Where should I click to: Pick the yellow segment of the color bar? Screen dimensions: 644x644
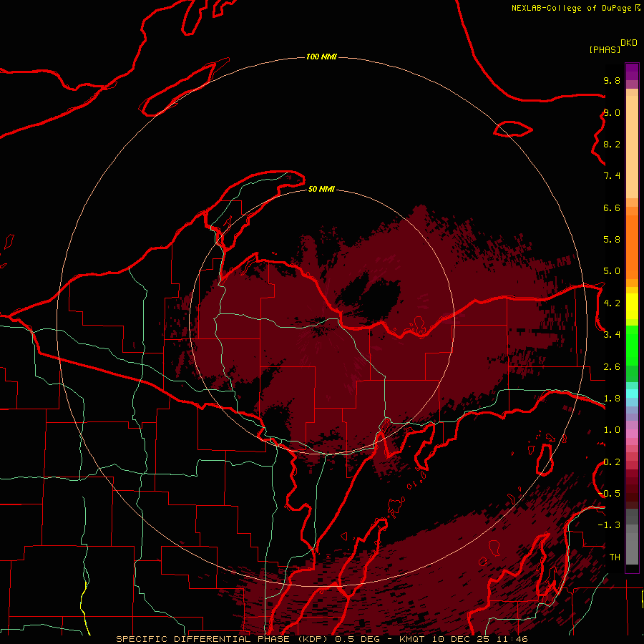tap(632, 306)
